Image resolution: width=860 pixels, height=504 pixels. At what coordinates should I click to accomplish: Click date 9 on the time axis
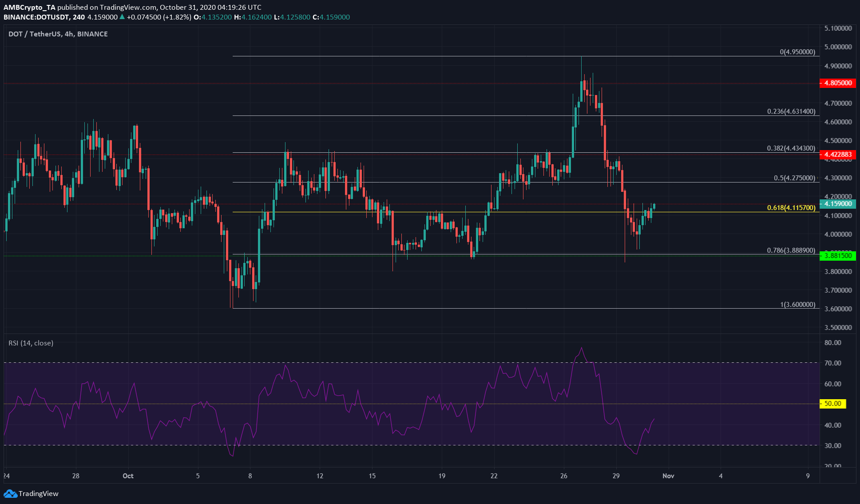click(808, 476)
